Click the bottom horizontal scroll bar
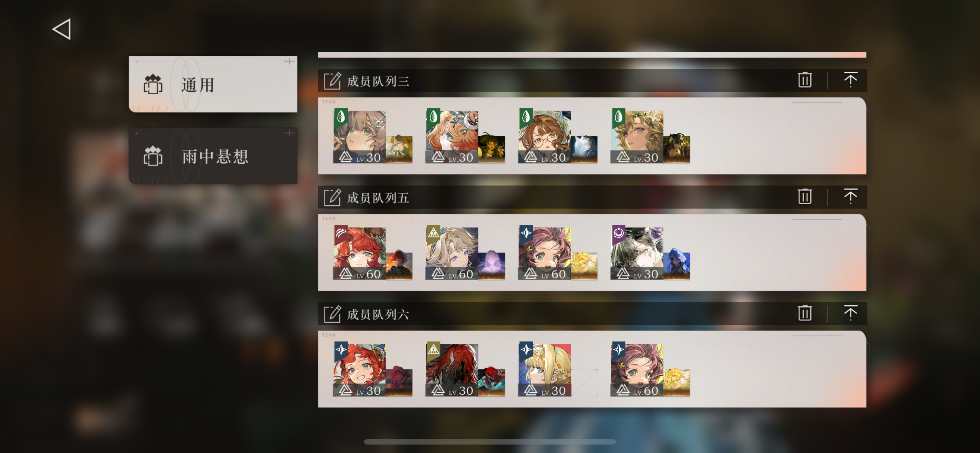The width and height of the screenshot is (980, 453). 490,442
